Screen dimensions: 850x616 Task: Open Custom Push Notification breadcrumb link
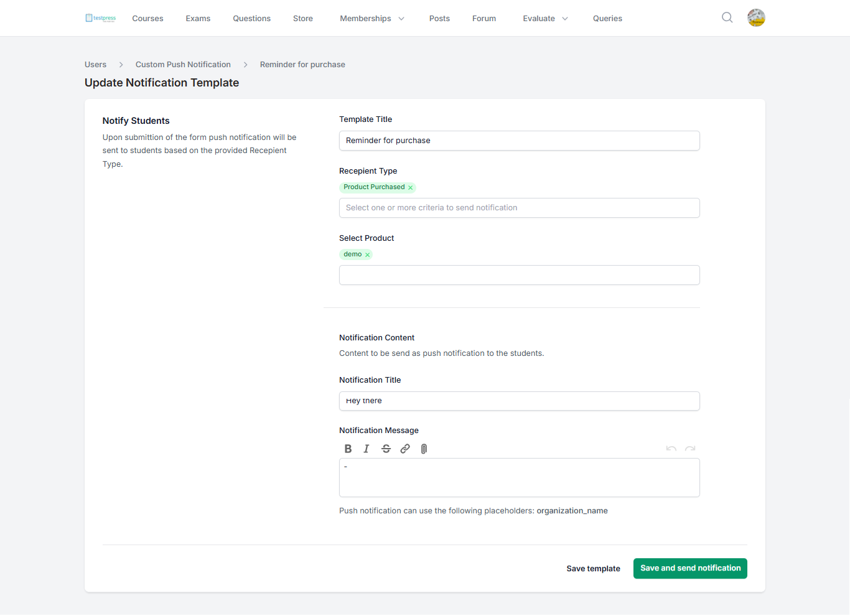(183, 65)
